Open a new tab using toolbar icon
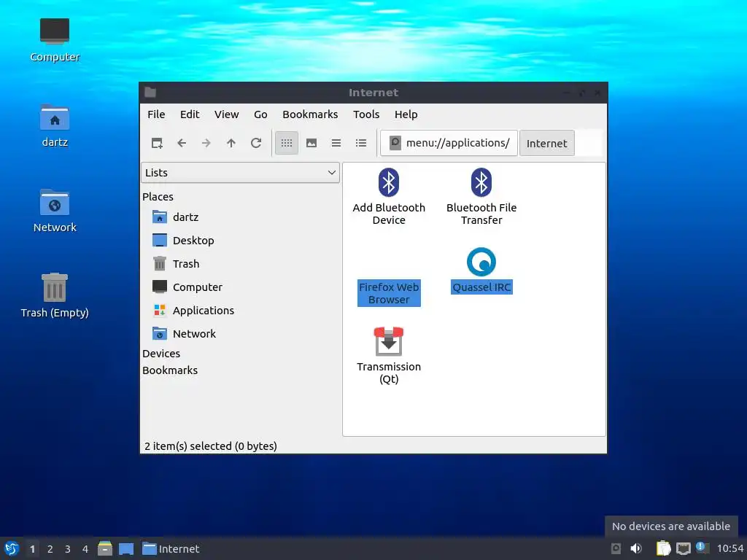 (x=157, y=143)
